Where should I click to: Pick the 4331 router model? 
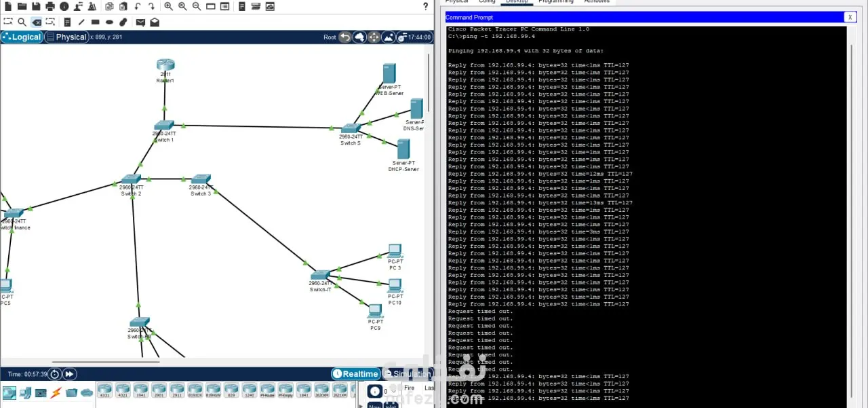pos(104,390)
